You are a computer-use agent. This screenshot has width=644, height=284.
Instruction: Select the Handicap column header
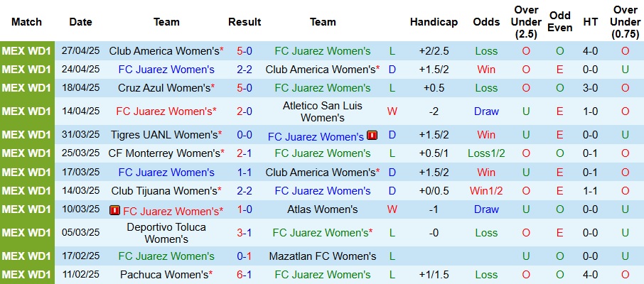434,22
